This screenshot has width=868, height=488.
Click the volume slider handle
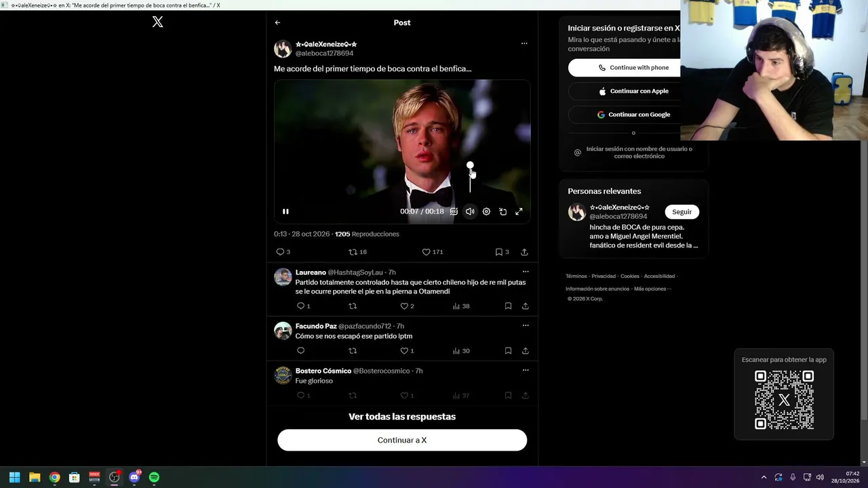470,165
